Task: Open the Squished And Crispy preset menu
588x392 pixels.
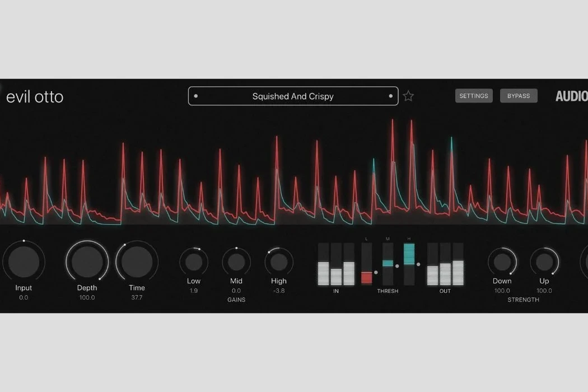Action: pyautogui.click(x=293, y=96)
